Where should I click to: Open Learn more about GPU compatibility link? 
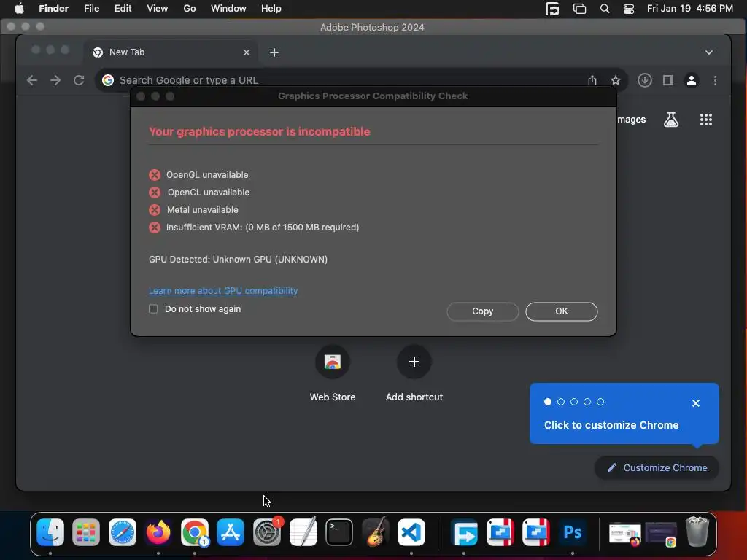click(x=223, y=290)
